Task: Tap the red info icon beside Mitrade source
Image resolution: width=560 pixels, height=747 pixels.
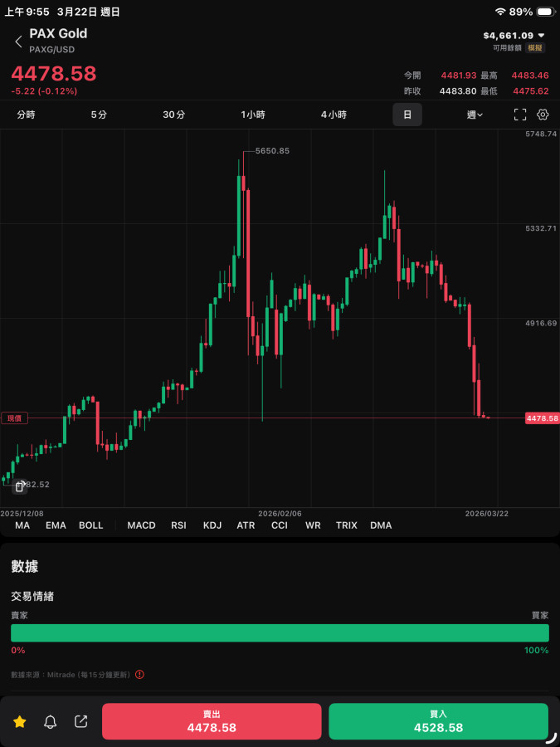Action: (139, 675)
